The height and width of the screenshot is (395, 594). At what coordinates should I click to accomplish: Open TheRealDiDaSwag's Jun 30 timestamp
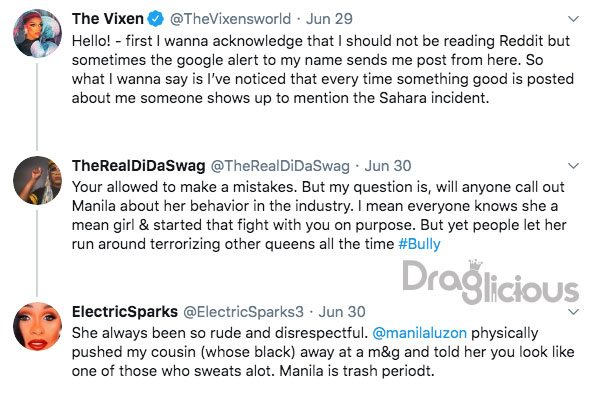(388, 165)
